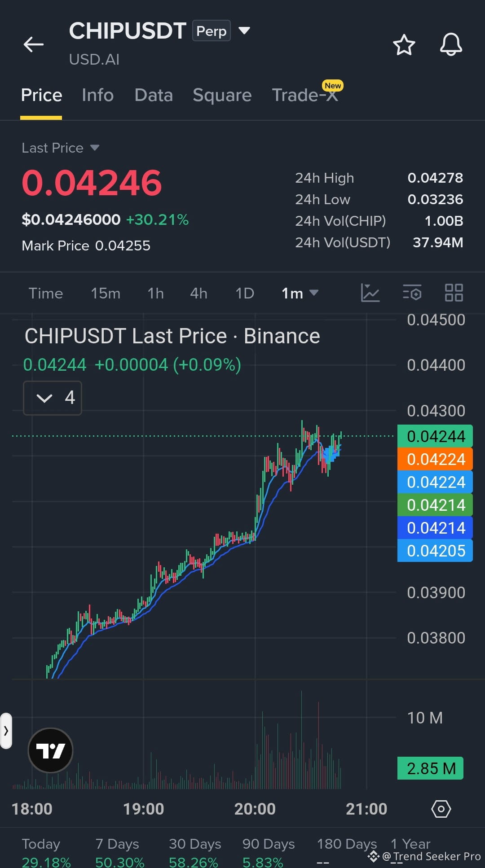Image resolution: width=485 pixels, height=868 pixels.
Task: Tap the orange 0.04224 indicator label
Action: click(x=435, y=459)
